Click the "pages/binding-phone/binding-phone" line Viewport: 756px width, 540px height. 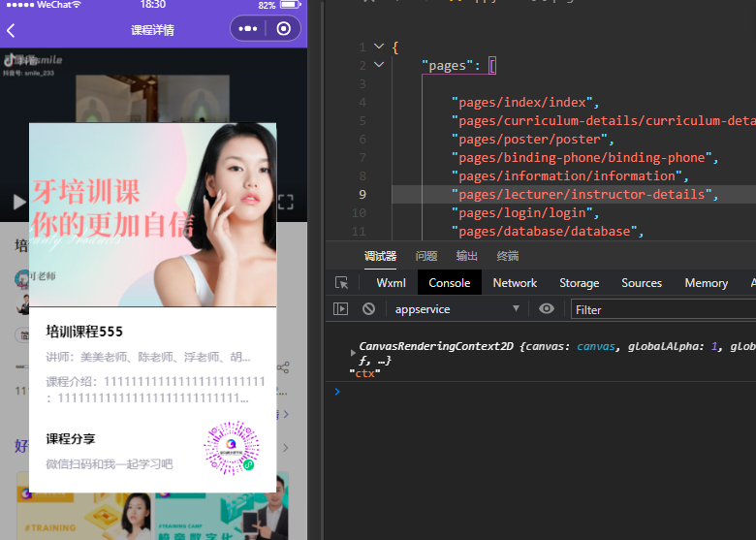(x=584, y=158)
